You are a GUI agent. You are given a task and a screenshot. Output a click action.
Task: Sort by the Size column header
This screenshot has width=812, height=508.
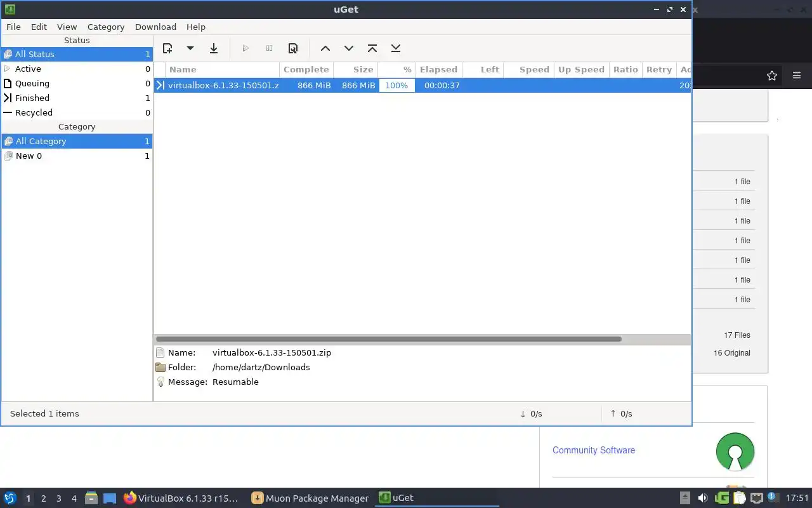356,69
